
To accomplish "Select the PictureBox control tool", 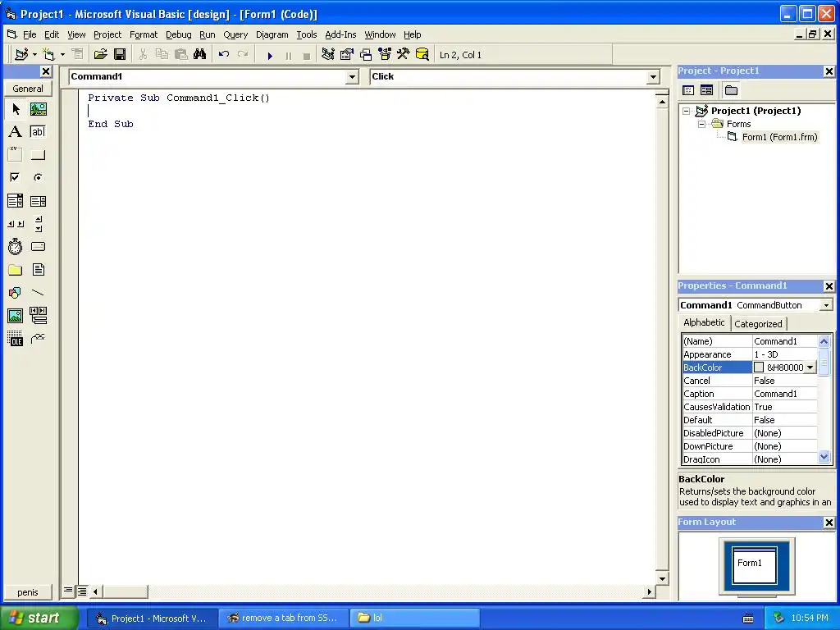I will 38,109.
